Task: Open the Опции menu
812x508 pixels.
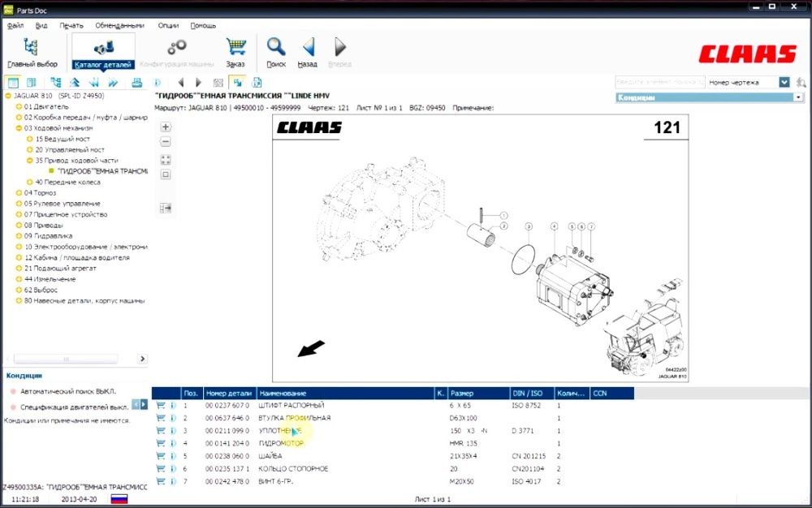Action: 168,25
